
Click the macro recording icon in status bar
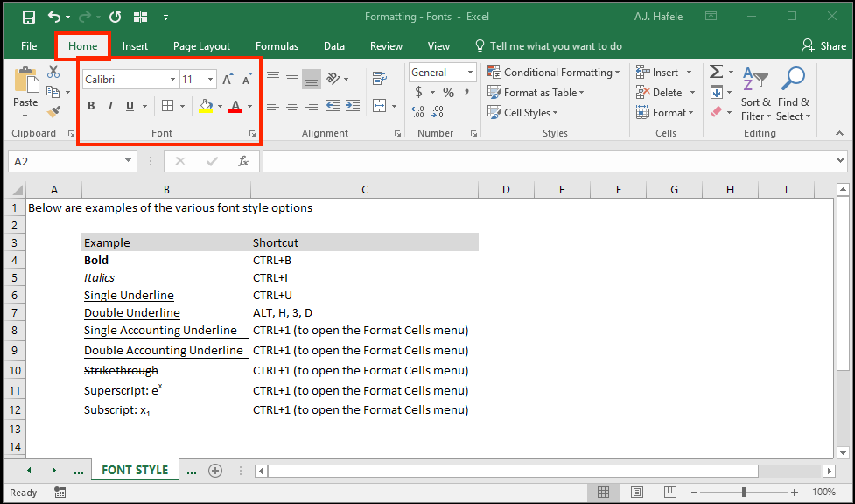coord(60,493)
